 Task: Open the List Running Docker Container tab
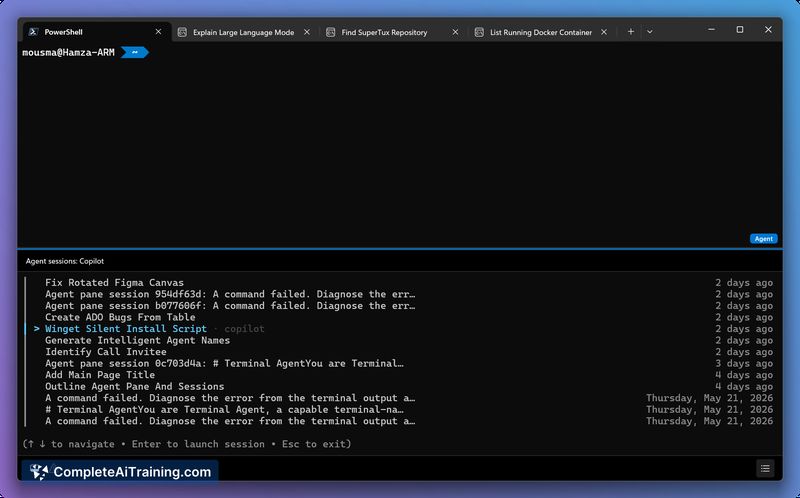point(541,32)
